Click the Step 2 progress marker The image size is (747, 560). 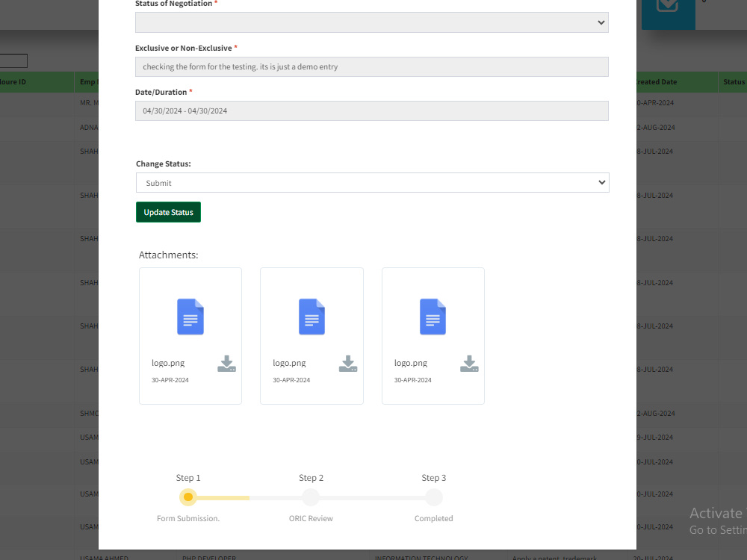coord(311,497)
